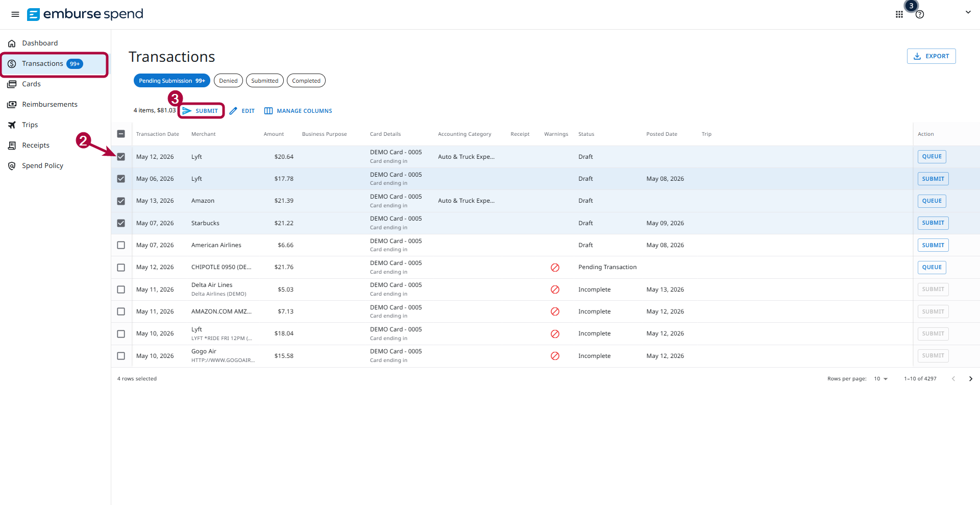Open the help question mark icon

pyautogui.click(x=920, y=14)
